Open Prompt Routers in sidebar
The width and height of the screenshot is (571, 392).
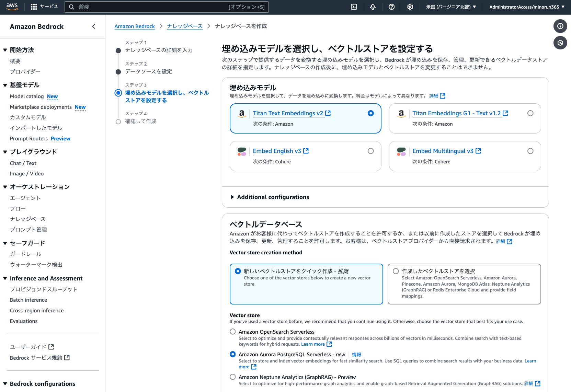pos(29,139)
